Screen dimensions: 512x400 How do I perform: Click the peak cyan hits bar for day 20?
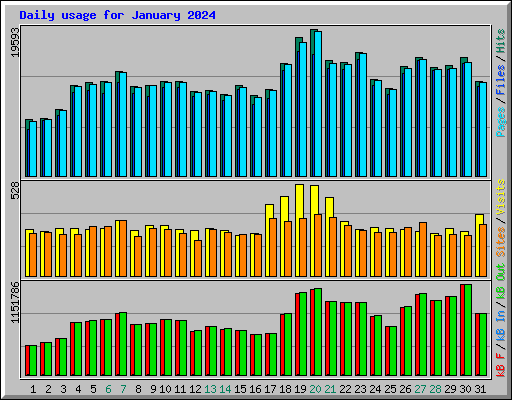pyautogui.click(x=318, y=104)
